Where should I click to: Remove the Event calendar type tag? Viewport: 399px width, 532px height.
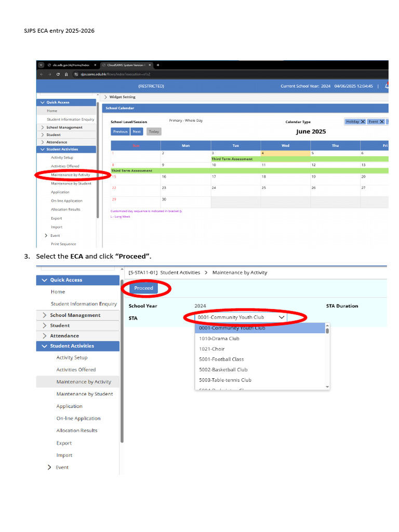[x=382, y=122]
